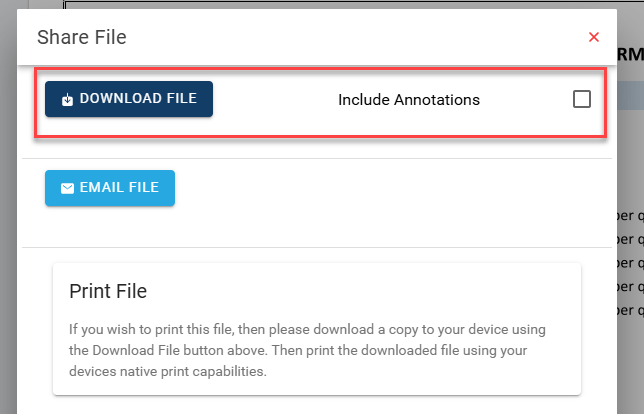This screenshot has height=414, width=644.
Task: Click the Print File heading
Action: 108,291
